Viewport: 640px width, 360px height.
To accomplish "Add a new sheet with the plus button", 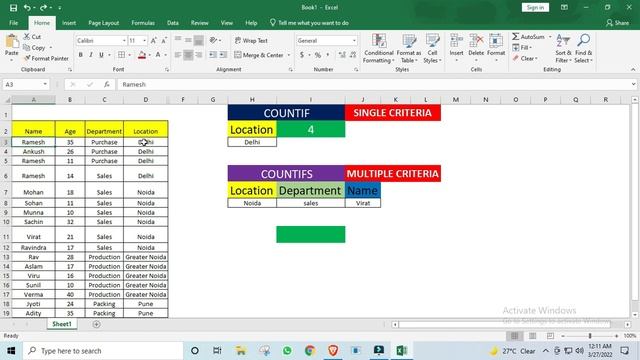I will (96, 324).
